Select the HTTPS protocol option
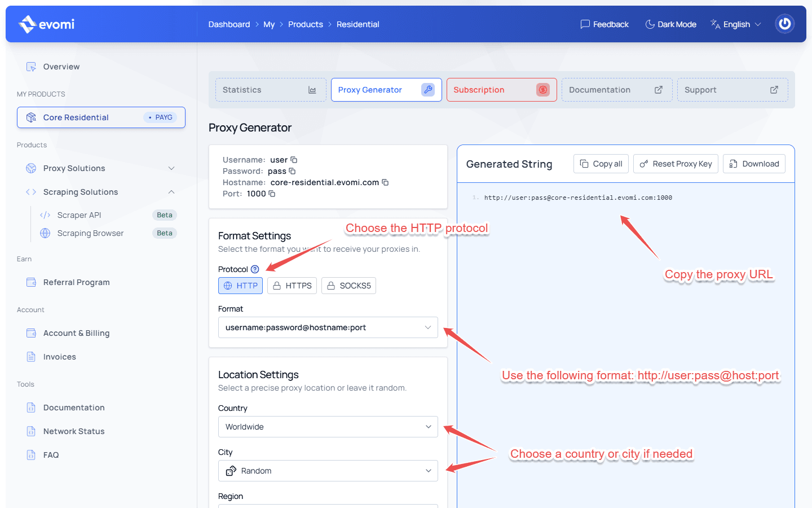The height and width of the screenshot is (508, 812). point(292,286)
